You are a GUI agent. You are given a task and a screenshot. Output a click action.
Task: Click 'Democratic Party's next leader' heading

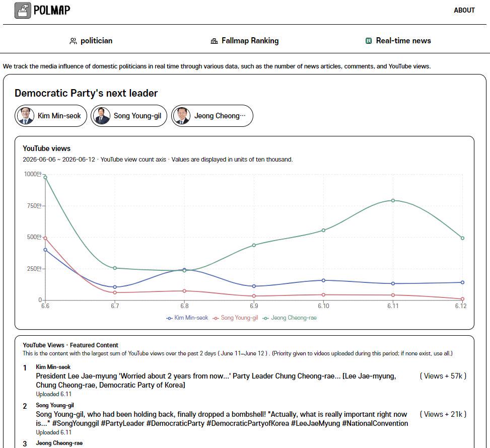[x=86, y=94]
